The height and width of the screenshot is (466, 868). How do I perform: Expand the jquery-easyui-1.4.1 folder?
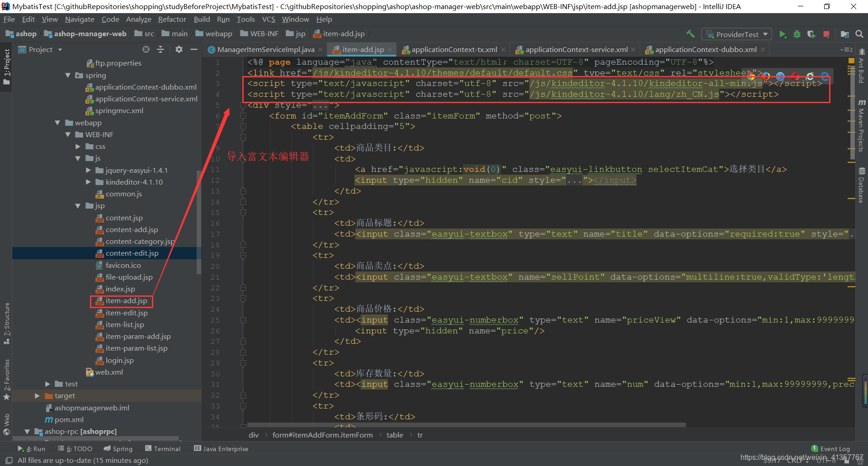tap(88, 170)
